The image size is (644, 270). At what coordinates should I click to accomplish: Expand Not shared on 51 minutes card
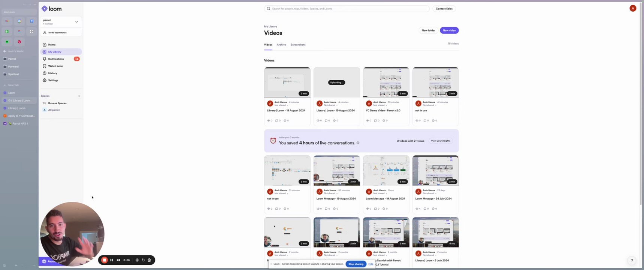(x=281, y=193)
